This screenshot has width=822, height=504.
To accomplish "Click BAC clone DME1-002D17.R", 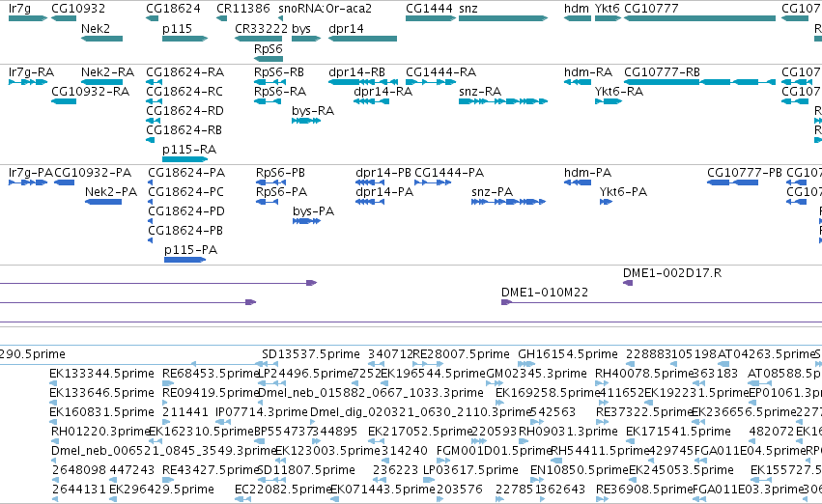I will click(x=628, y=283).
